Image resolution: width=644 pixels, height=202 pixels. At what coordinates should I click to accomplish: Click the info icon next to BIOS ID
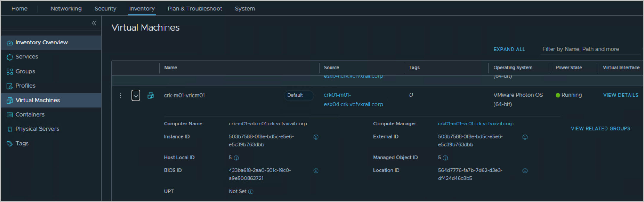click(316, 171)
